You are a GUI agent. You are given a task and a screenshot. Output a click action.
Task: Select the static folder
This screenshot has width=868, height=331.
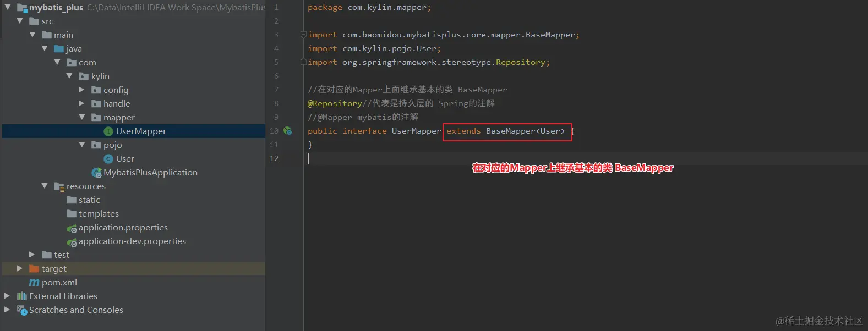tap(89, 200)
